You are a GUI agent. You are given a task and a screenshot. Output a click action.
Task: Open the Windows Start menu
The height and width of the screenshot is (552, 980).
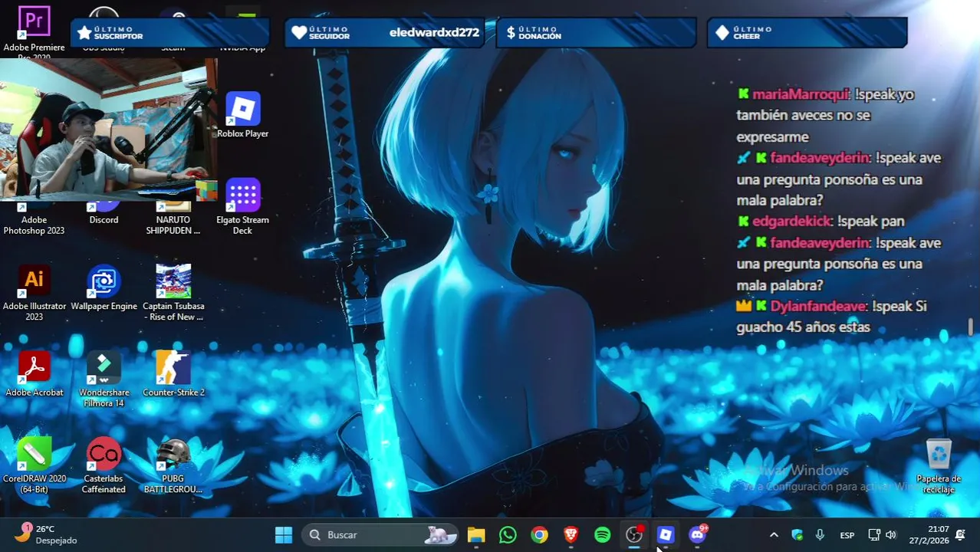pyautogui.click(x=284, y=534)
